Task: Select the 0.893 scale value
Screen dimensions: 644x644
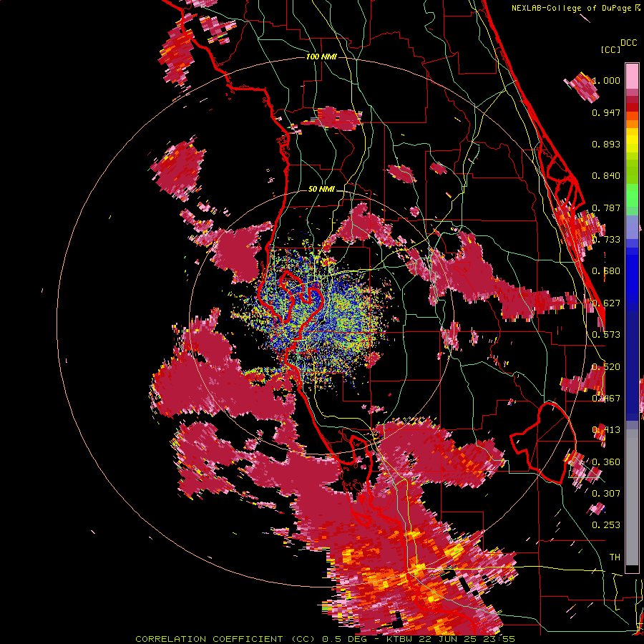Action: click(x=606, y=144)
